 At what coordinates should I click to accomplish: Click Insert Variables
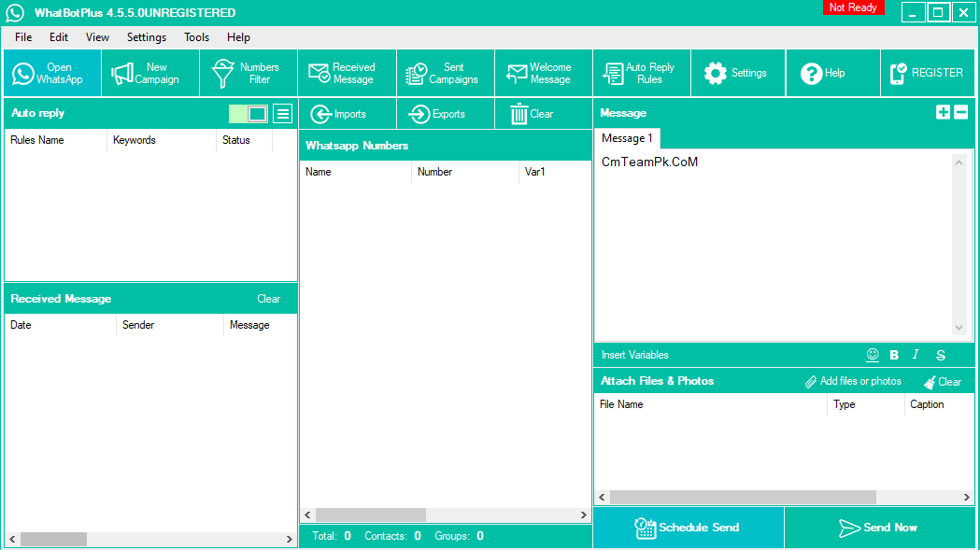click(x=634, y=355)
